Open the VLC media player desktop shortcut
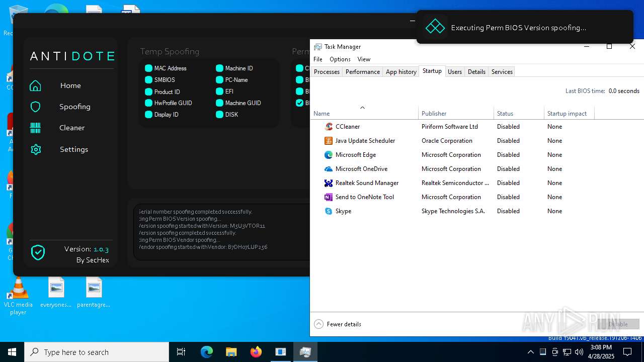644x362 pixels. (x=18, y=296)
